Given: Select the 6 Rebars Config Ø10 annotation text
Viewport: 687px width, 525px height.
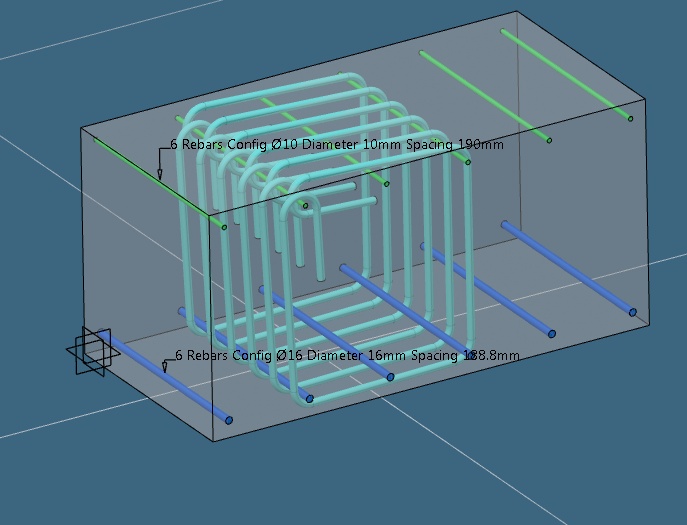Looking at the screenshot, I should pyautogui.click(x=337, y=144).
